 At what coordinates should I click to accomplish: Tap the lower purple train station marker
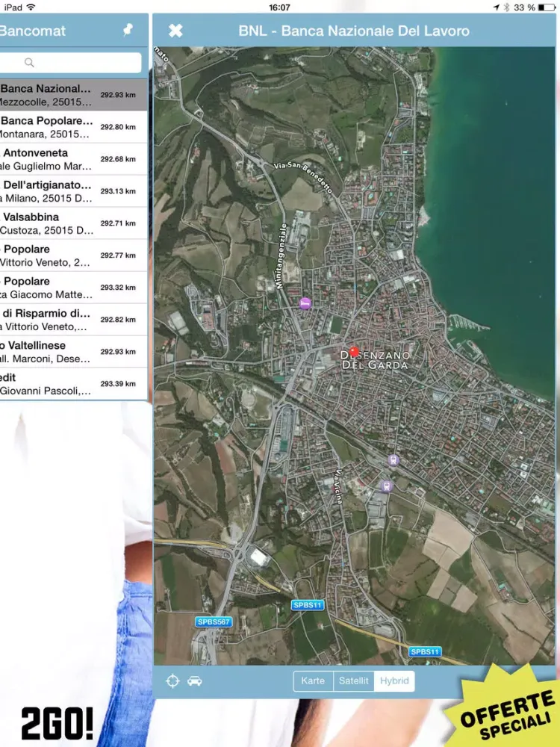tap(386, 486)
